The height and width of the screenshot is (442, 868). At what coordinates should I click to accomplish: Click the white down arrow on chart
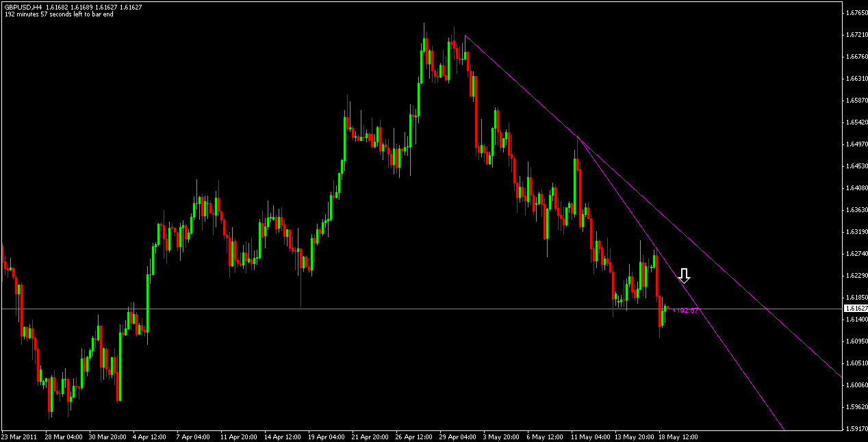tap(684, 276)
